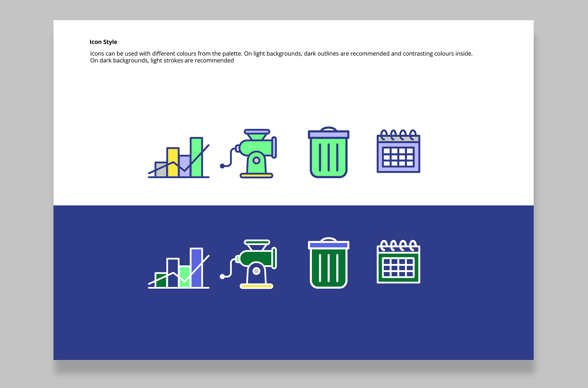Click the green calendar icon on blue
Screen dimensions: 588x388
click(x=398, y=262)
